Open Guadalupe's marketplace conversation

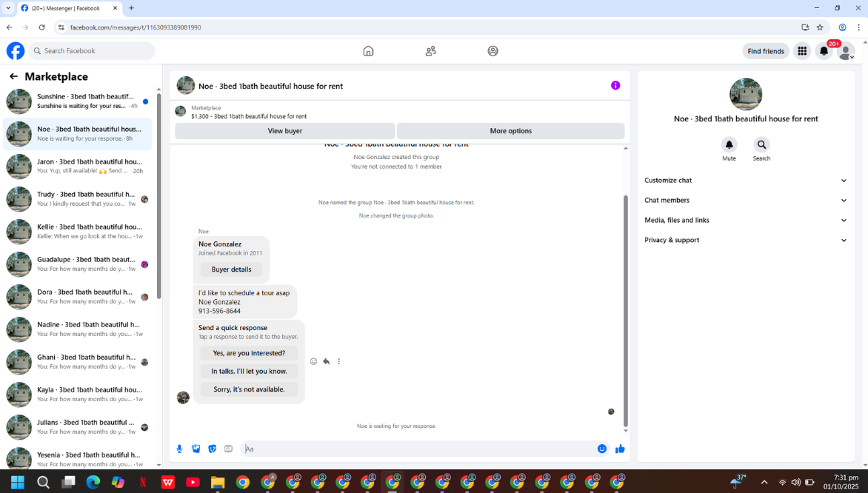click(x=78, y=264)
